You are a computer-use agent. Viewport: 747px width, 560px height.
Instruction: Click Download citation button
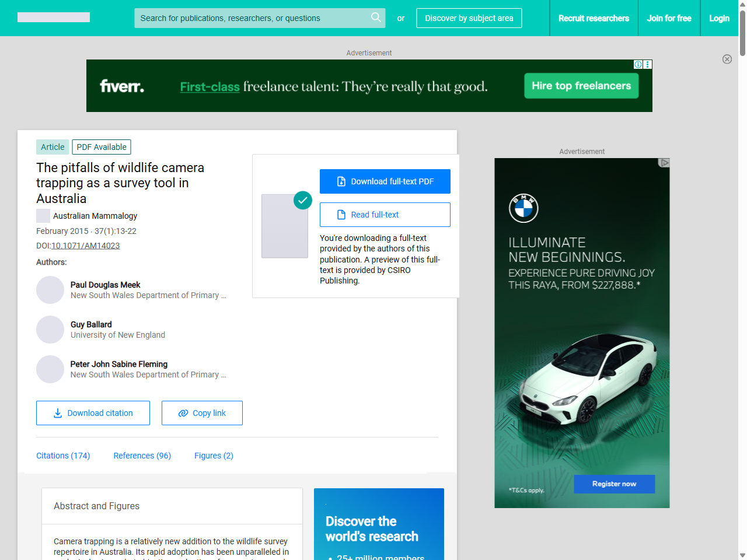(x=93, y=413)
